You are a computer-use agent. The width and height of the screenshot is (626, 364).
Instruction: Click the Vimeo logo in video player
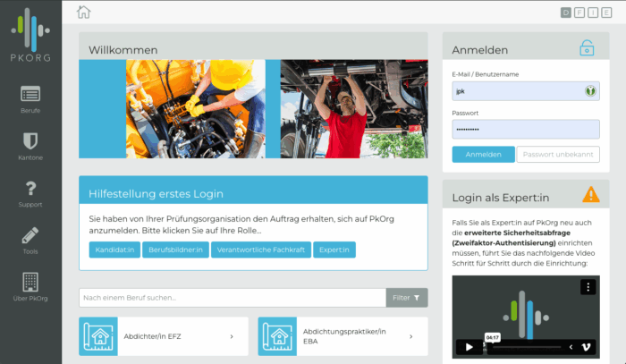(x=585, y=347)
